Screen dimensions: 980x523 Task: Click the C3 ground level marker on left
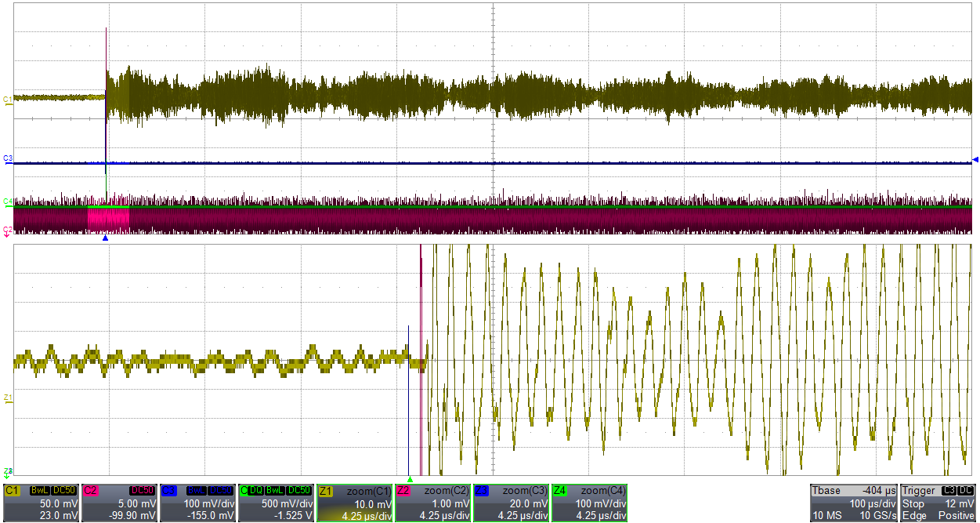(x=8, y=159)
